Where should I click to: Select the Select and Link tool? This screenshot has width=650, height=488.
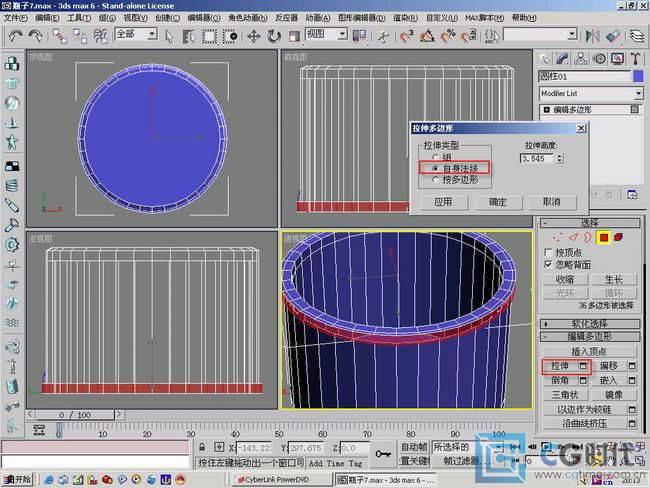(x=60, y=36)
